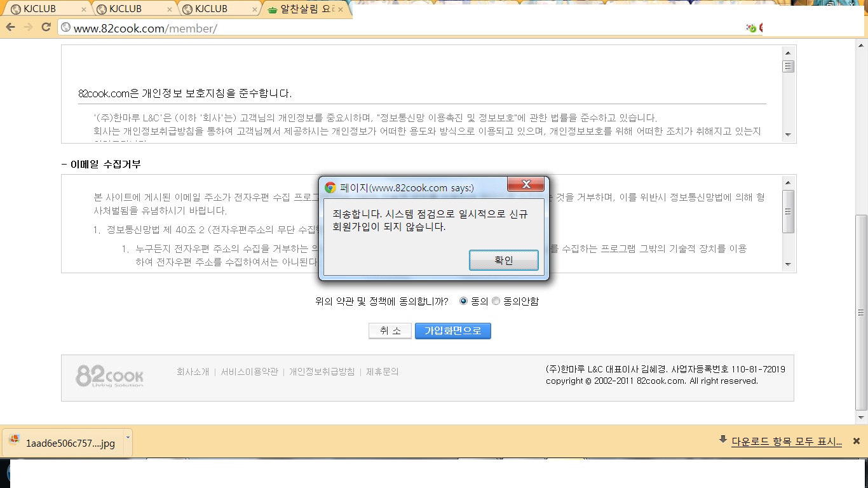This screenshot has width=868, height=488.
Task: Click the translate extension icon in address bar
Action: (751, 28)
